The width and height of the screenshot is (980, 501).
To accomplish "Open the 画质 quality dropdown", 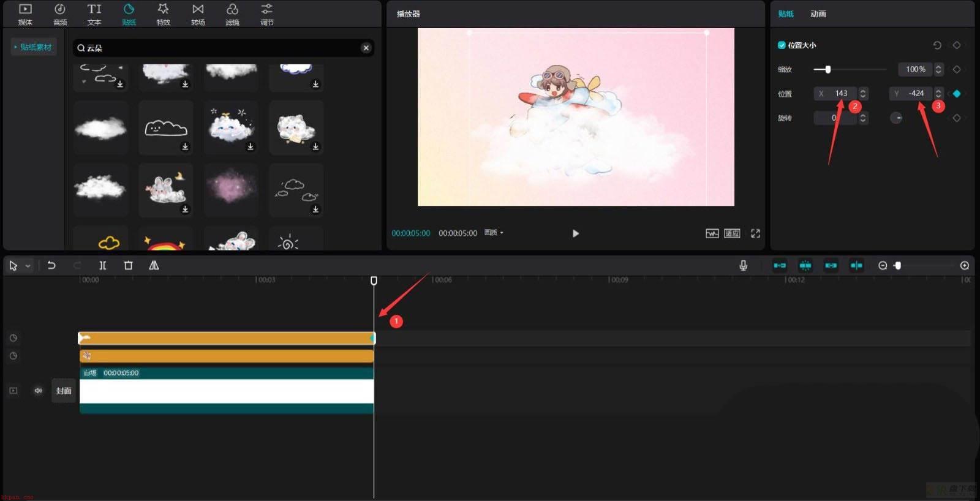I will (494, 233).
